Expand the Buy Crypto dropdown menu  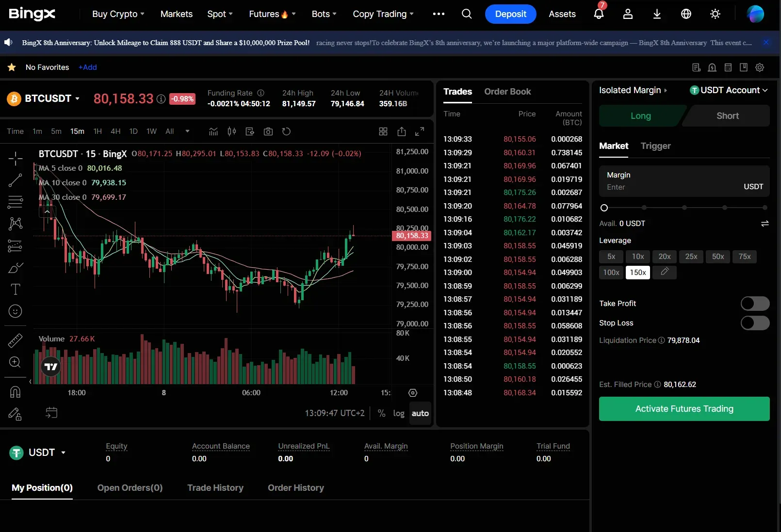[118, 14]
